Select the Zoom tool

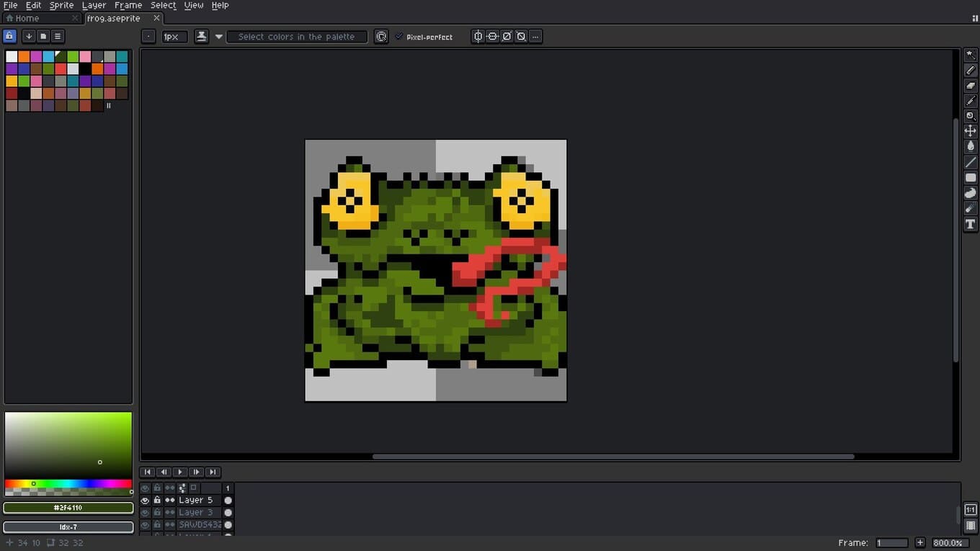(971, 116)
